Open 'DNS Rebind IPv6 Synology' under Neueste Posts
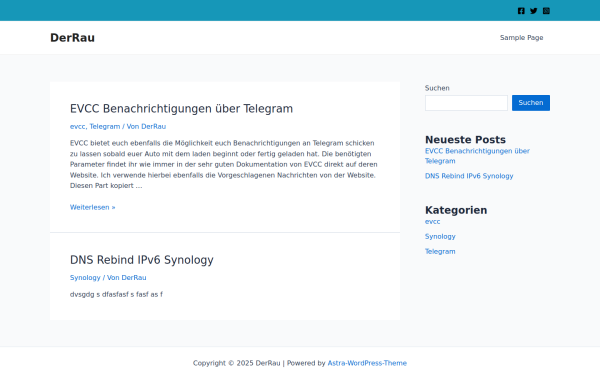Image resolution: width=600 pixels, height=375 pixels. point(469,176)
